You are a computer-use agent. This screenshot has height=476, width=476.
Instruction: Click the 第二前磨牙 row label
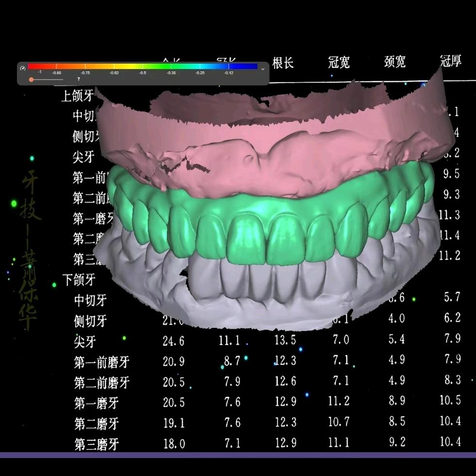click(x=102, y=383)
